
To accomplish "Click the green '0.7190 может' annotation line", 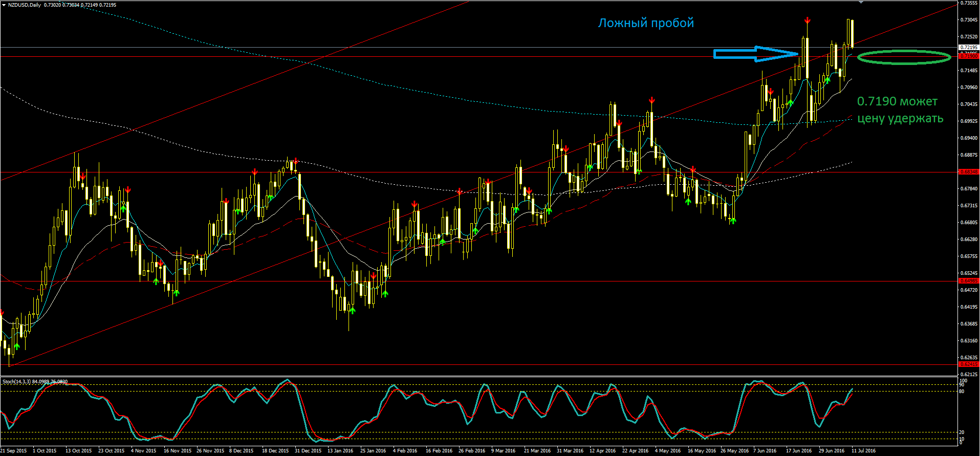I will tap(897, 101).
